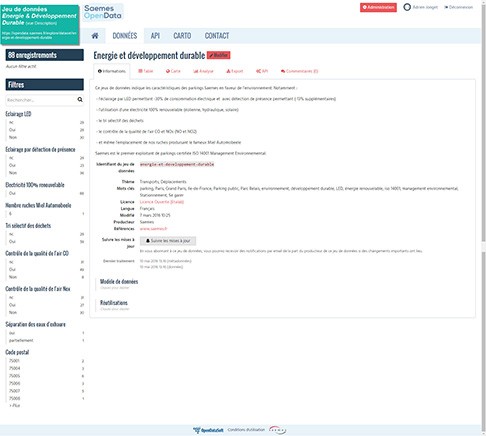486x436 pixels.
Task: Click the OpenDataSoft logo in footer
Action: [208, 430]
